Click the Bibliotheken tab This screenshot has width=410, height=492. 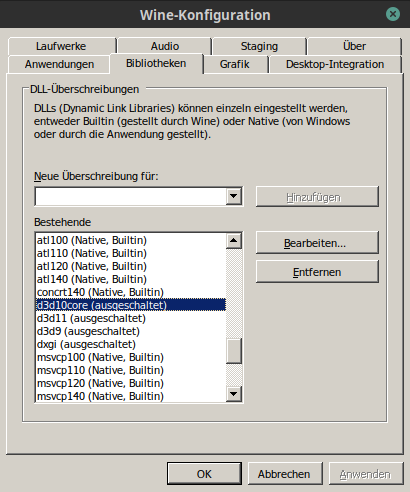coord(156,63)
